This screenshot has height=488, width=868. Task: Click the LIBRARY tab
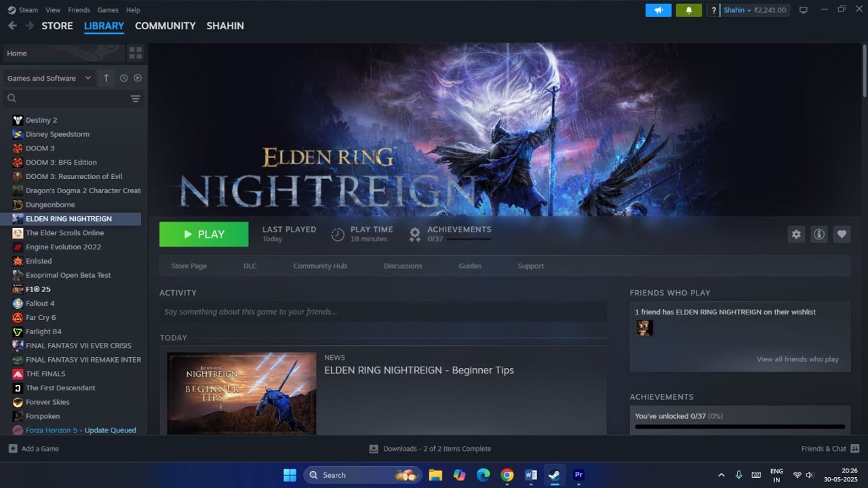[104, 26]
